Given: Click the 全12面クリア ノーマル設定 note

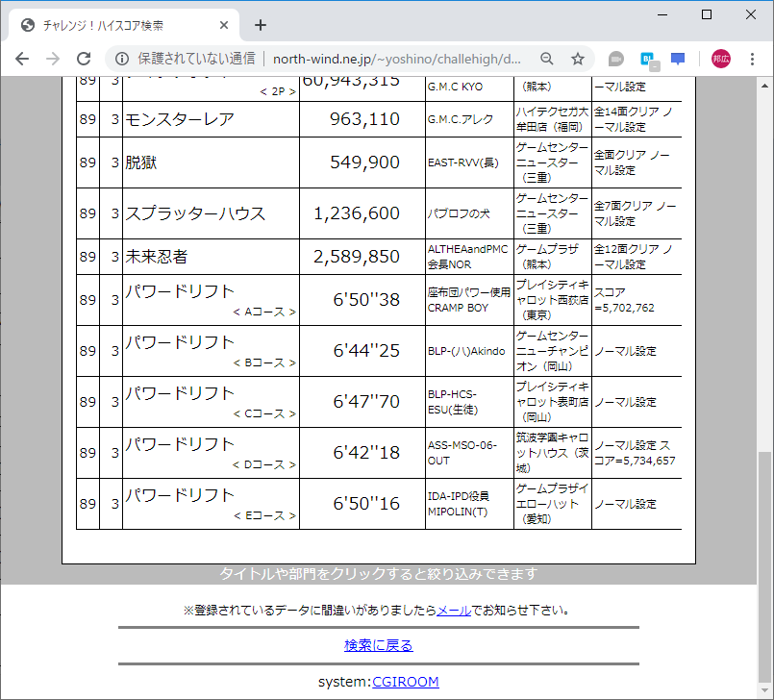Looking at the screenshot, I should 633,257.
